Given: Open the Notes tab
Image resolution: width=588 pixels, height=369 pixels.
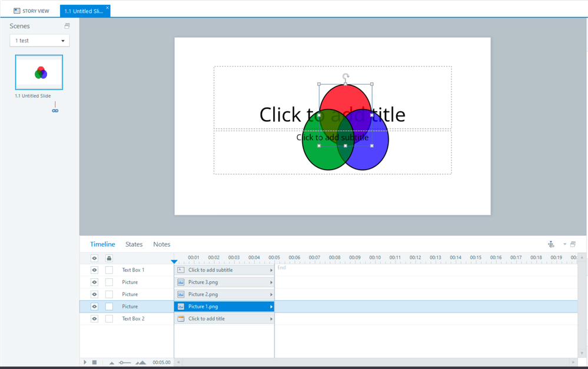Looking at the screenshot, I should pos(162,244).
